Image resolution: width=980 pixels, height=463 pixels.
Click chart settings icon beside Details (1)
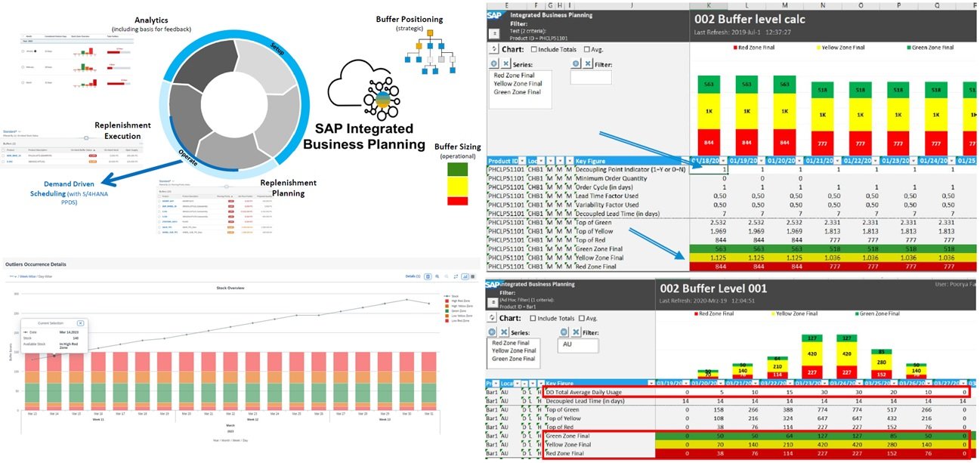pos(428,276)
